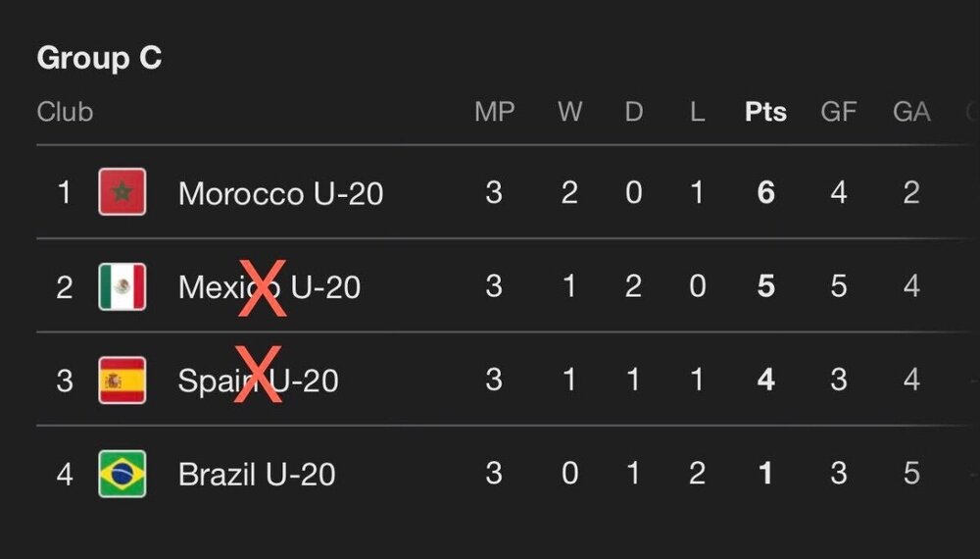Click Brazil's rank number 4

click(x=65, y=476)
